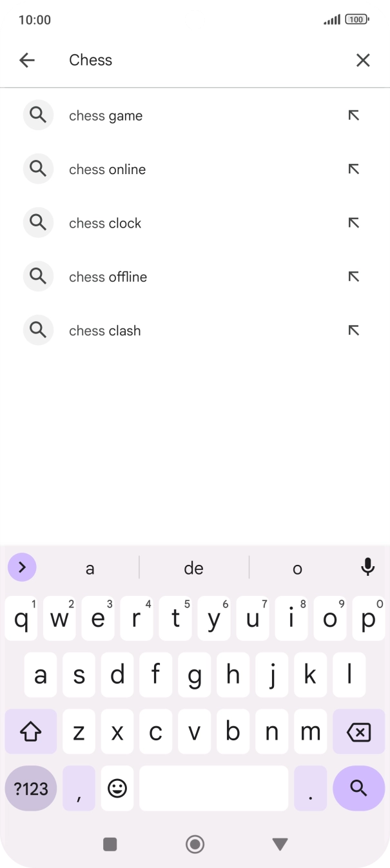The width and height of the screenshot is (390, 868).
Task: Tap the back arrow to exit search
Action: 26,59
